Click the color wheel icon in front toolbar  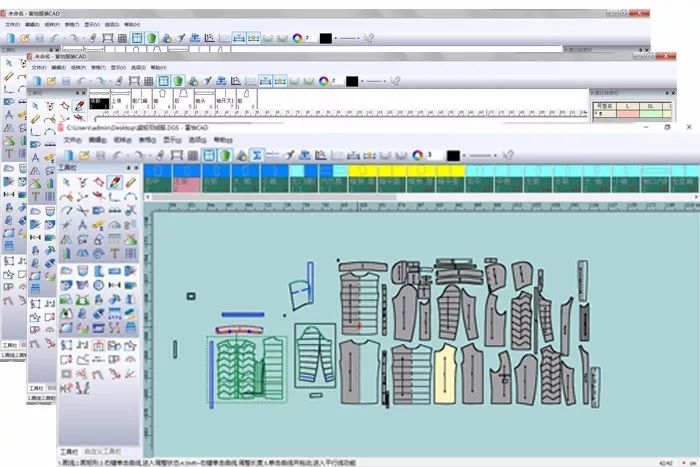coord(419,155)
